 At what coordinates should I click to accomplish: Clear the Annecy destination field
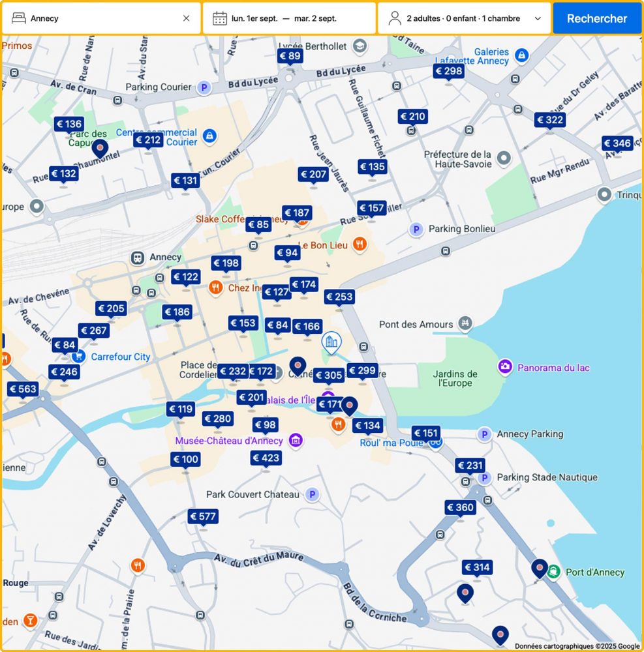(x=186, y=18)
